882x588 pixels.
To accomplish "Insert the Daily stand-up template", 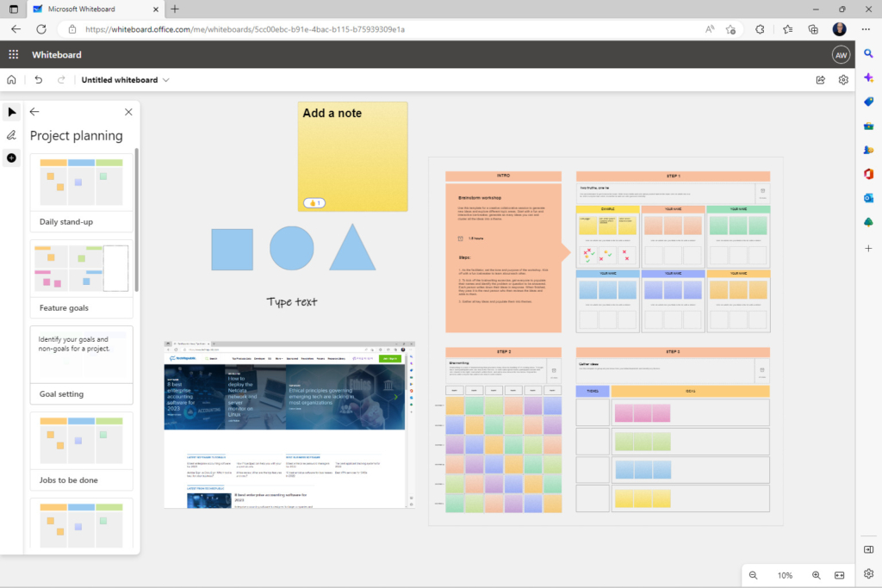I will 81,189.
